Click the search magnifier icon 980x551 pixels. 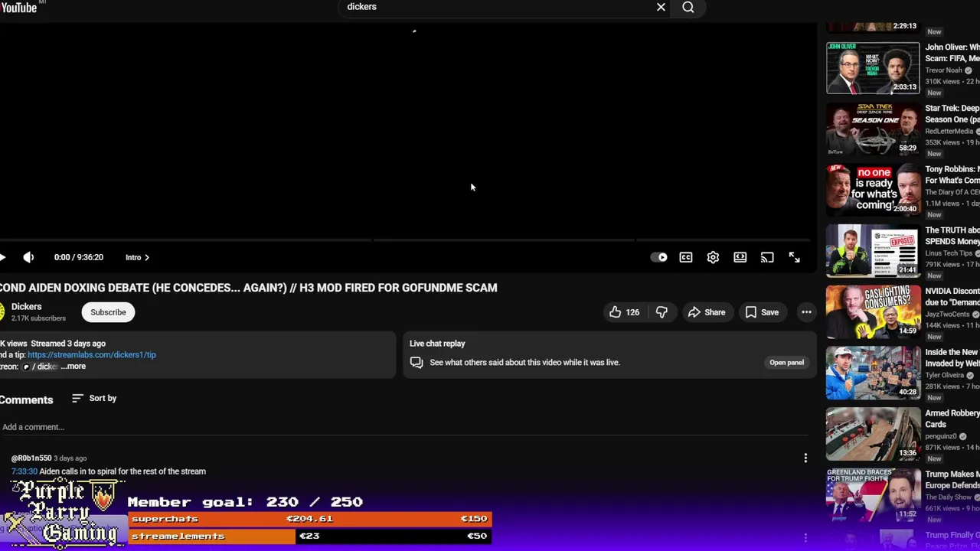point(688,7)
